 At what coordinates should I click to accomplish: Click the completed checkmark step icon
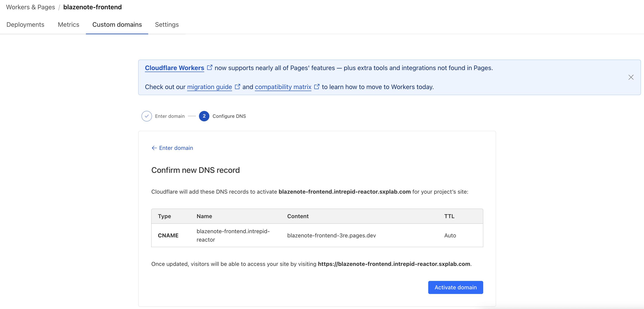[146, 116]
